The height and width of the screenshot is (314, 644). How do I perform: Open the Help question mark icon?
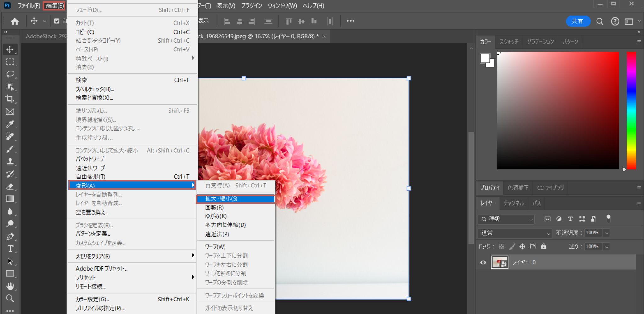pyautogui.click(x=615, y=21)
